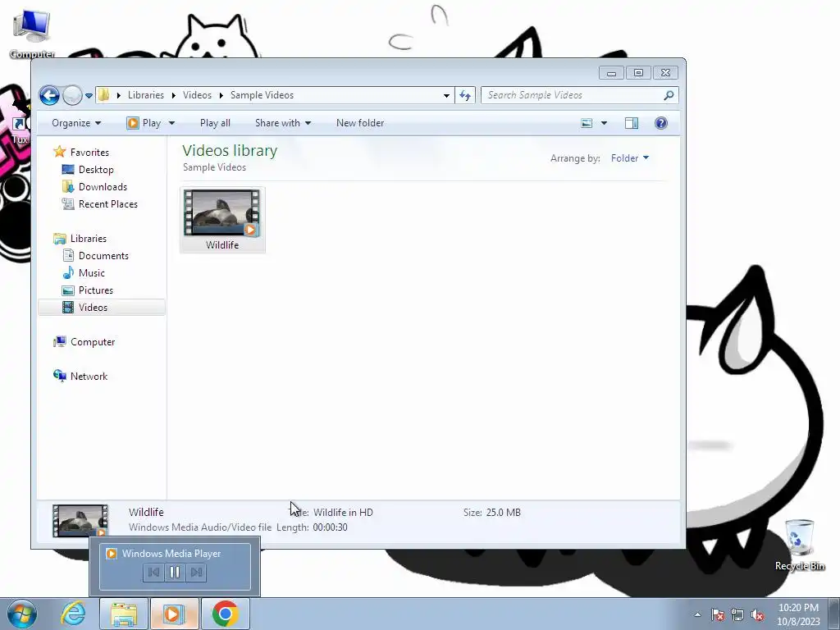Click the 00:00:30 length value
This screenshot has height=630, width=840.
pyautogui.click(x=330, y=527)
